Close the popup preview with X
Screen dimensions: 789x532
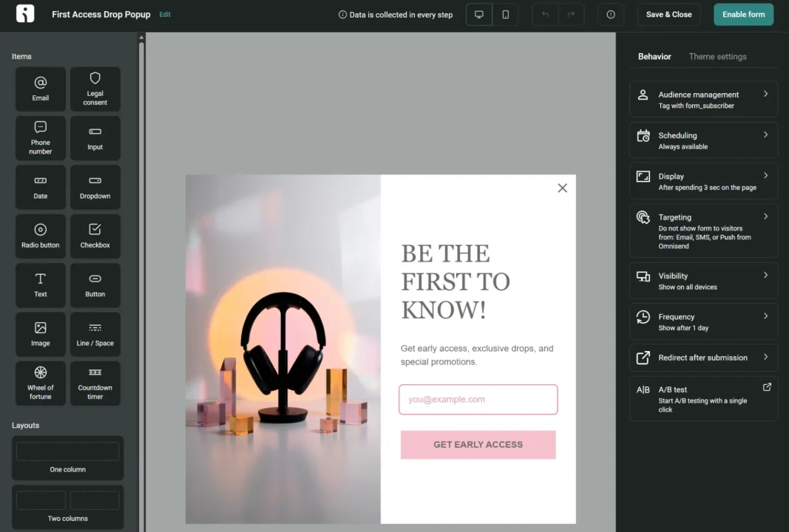tap(563, 188)
